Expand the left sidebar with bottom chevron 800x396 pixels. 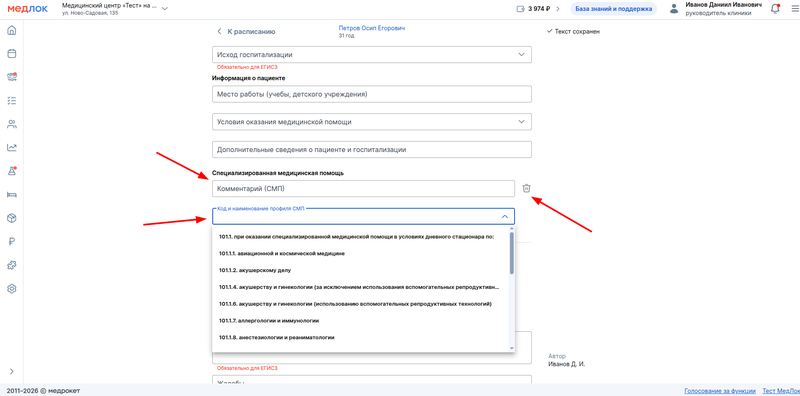tap(12, 372)
